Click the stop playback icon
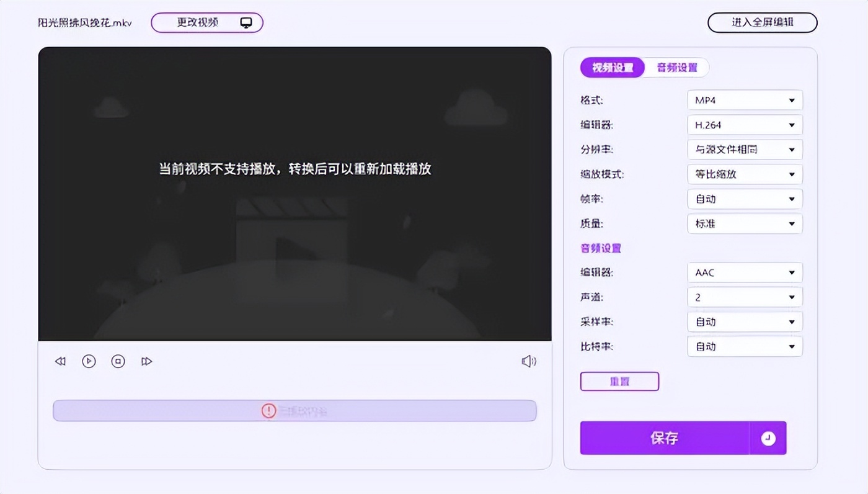The width and height of the screenshot is (868, 494). 118,361
